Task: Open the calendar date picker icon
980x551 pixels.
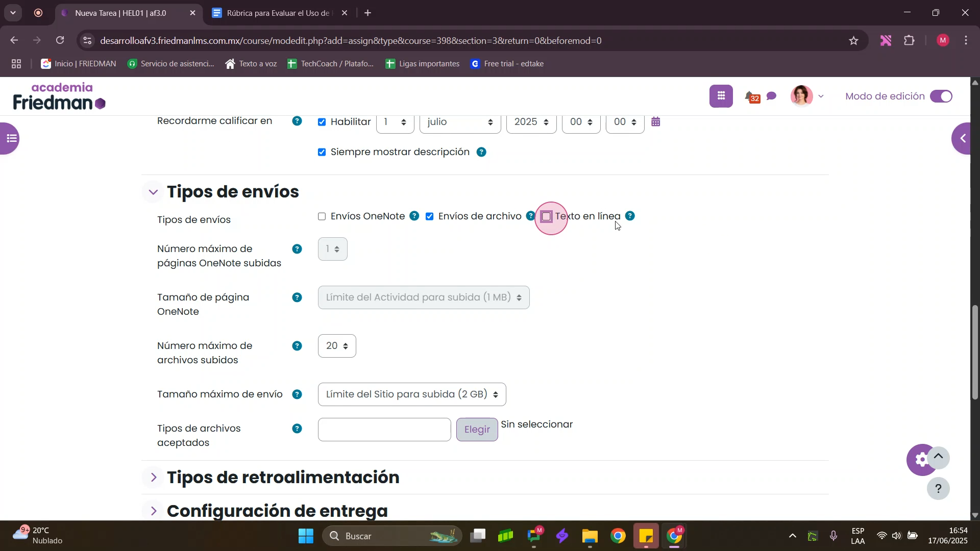Action: (656, 122)
